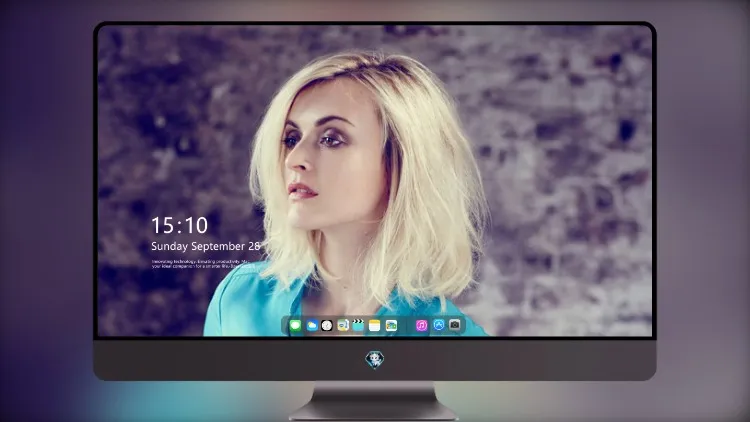Launch the Clock app from the dock
750x422 pixels.
pos(327,326)
